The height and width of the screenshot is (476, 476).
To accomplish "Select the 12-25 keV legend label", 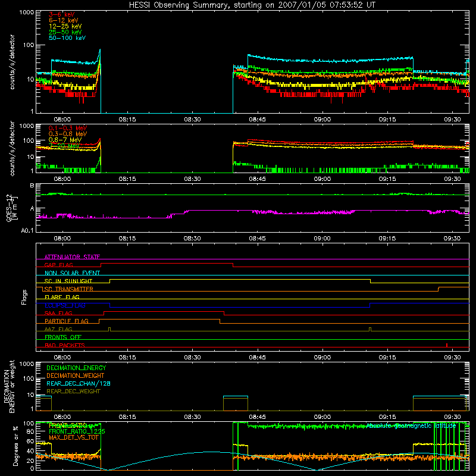I will [65, 26].
